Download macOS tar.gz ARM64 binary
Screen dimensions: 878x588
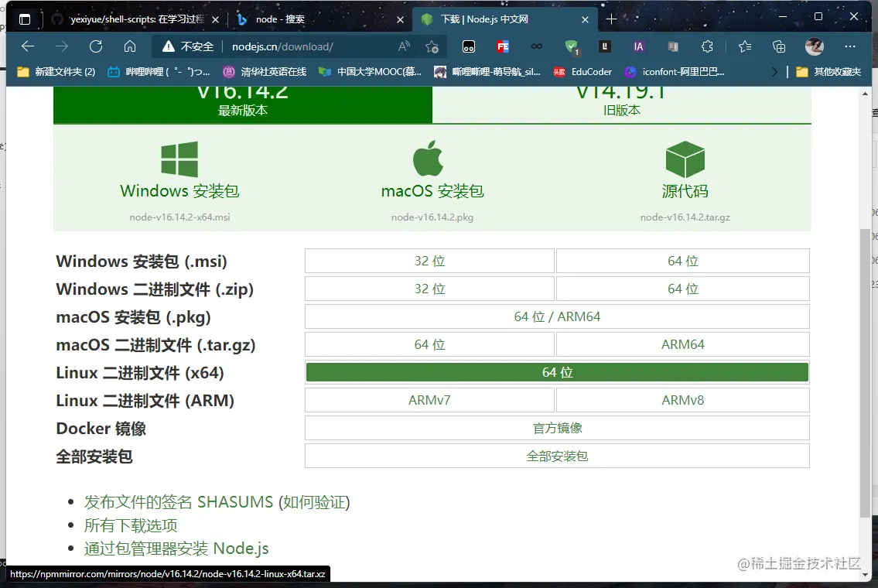pos(682,344)
